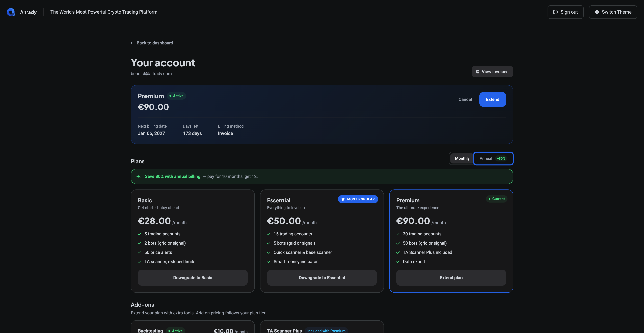Click the blue Extend button
The height and width of the screenshot is (333, 644).
(493, 99)
